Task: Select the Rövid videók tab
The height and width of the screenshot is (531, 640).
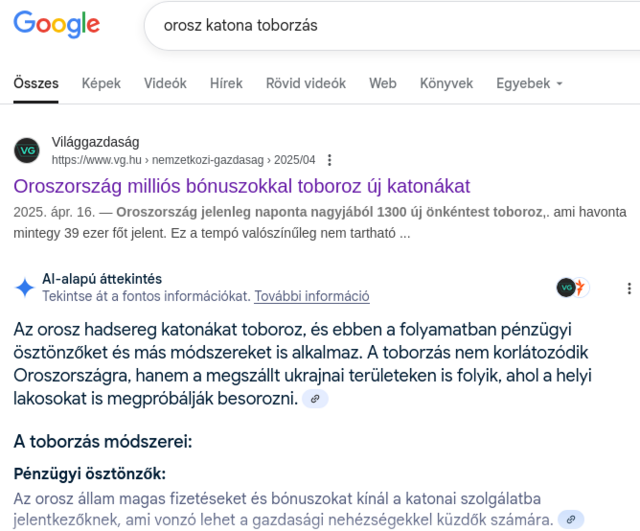Action: click(x=306, y=83)
